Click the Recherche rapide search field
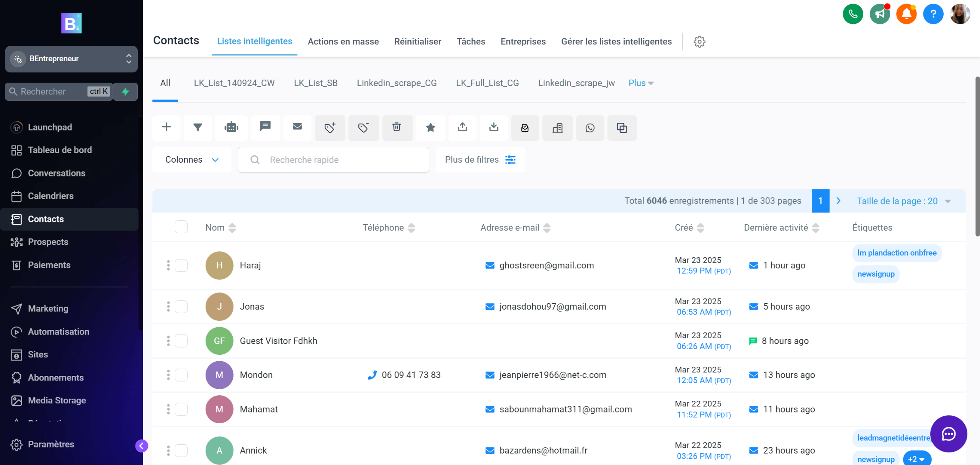This screenshot has width=980, height=465. pyautogui.click(x=333, y=160)
